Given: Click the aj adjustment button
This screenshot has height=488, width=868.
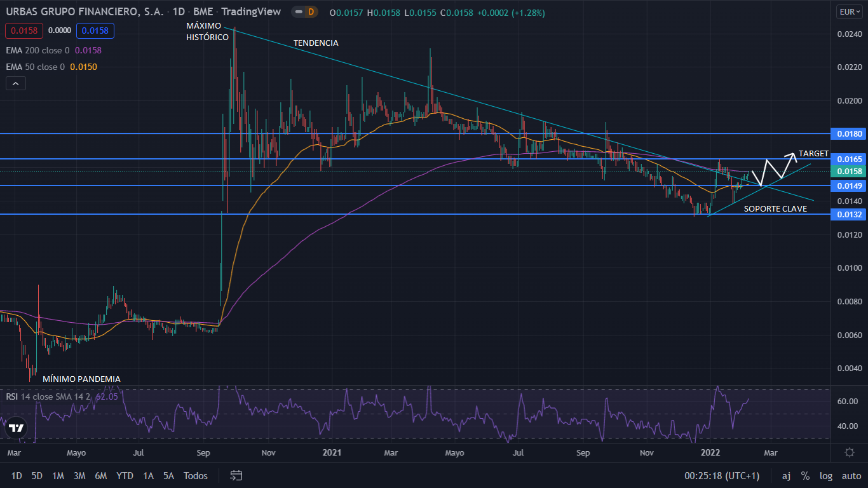Looking at the screenshot, I should coord(786,475).
